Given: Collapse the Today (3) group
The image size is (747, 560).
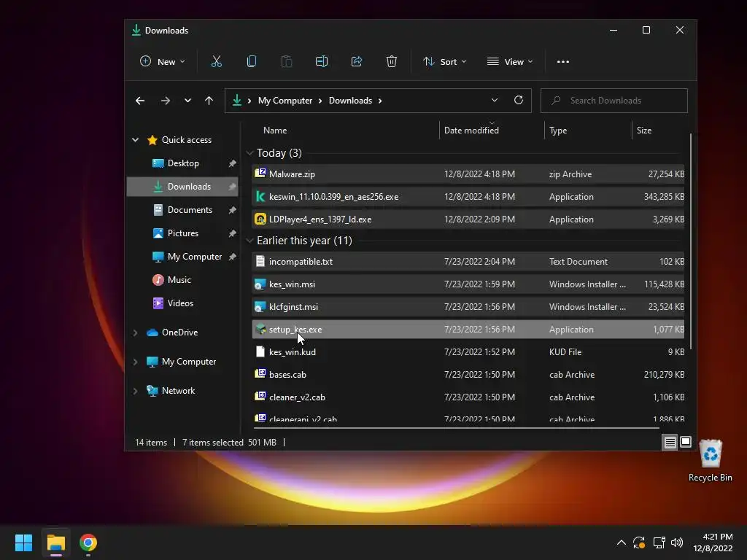Looking at the screenshot, I should tap(249, 153).
